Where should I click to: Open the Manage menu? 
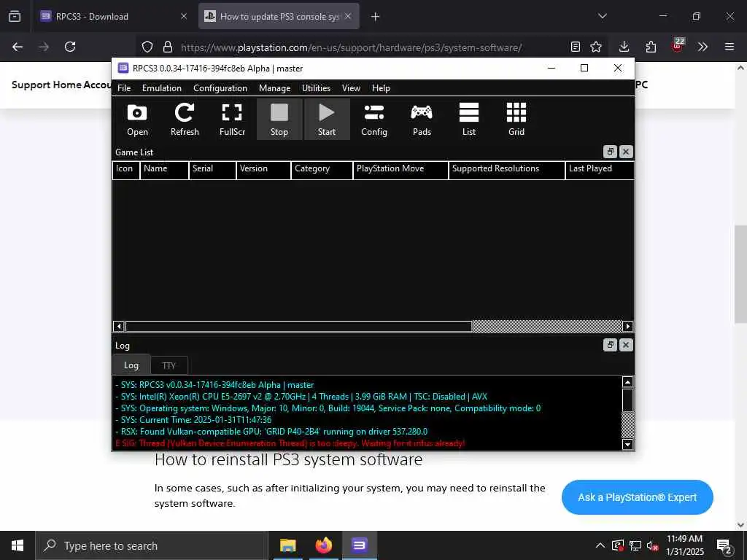click(x=274, y=88)
